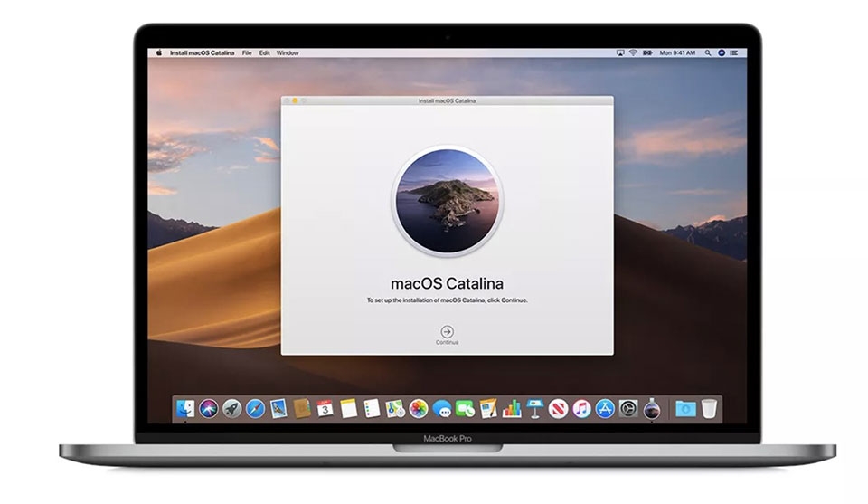Open the Edit menu
The height and width of the screenshot is (504, 868).
(265, 53)
